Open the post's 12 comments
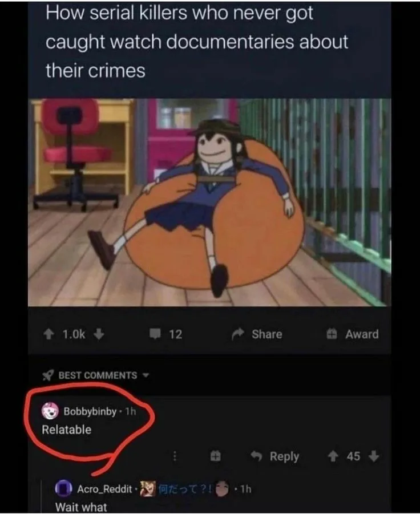The image size is (420, 514). point(165,334)
